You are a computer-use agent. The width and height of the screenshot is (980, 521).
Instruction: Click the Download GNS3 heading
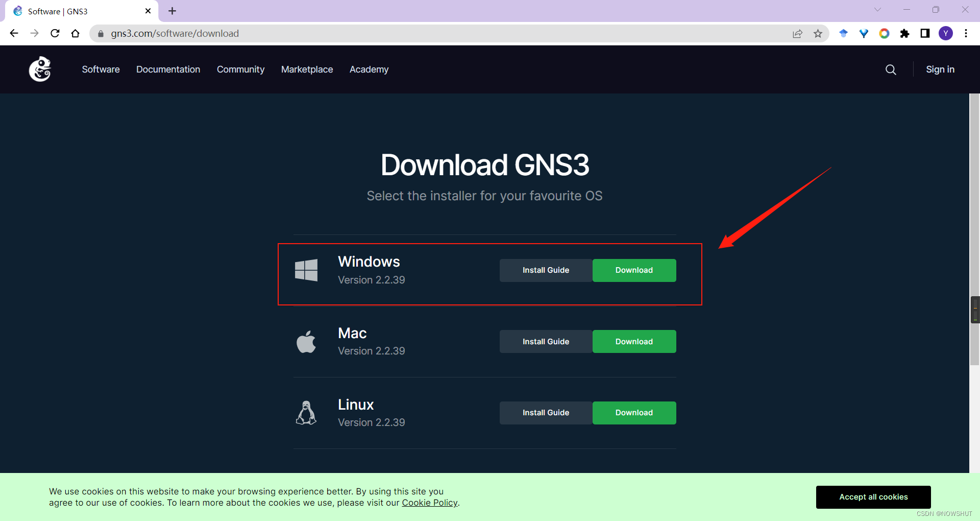(485, 165)
